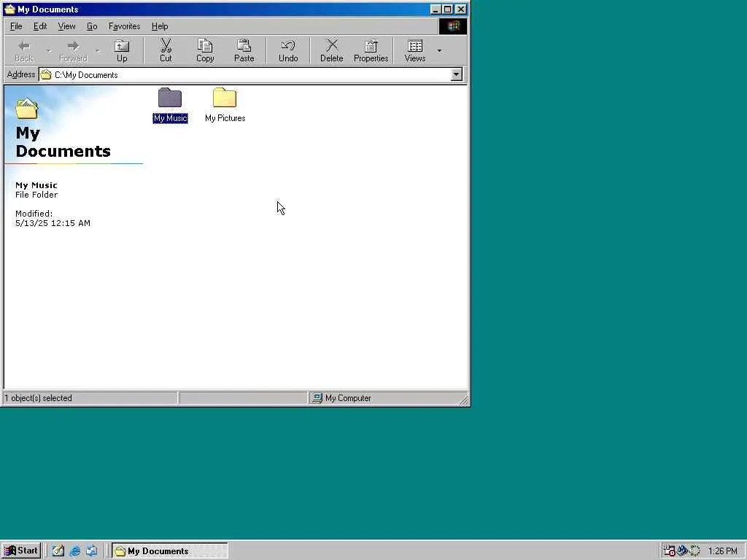Click the Task Scheduler tray icon
747x560 pixels.
(x=670, y=551)
